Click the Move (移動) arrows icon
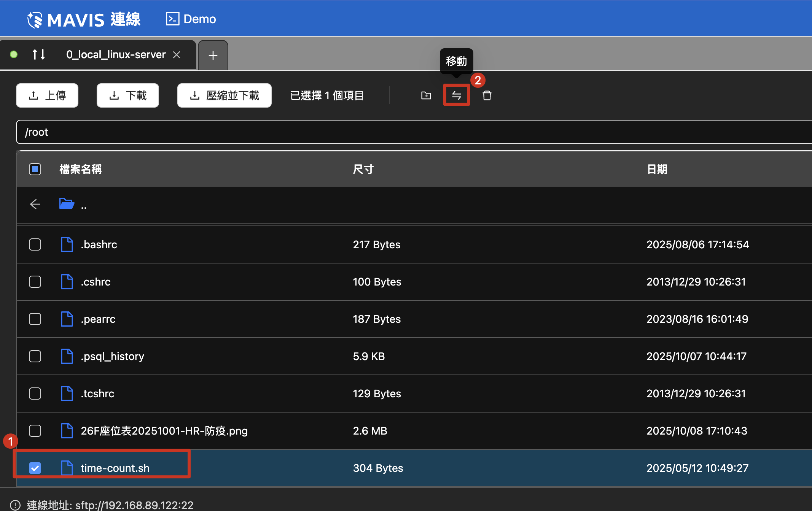812x511 pixels. point(456,95)
